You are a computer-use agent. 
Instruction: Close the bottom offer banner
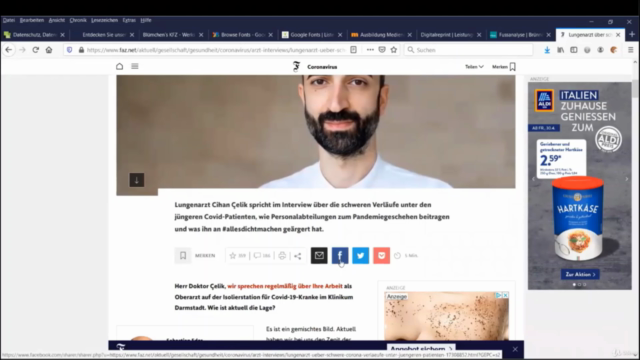pos(515,349)
